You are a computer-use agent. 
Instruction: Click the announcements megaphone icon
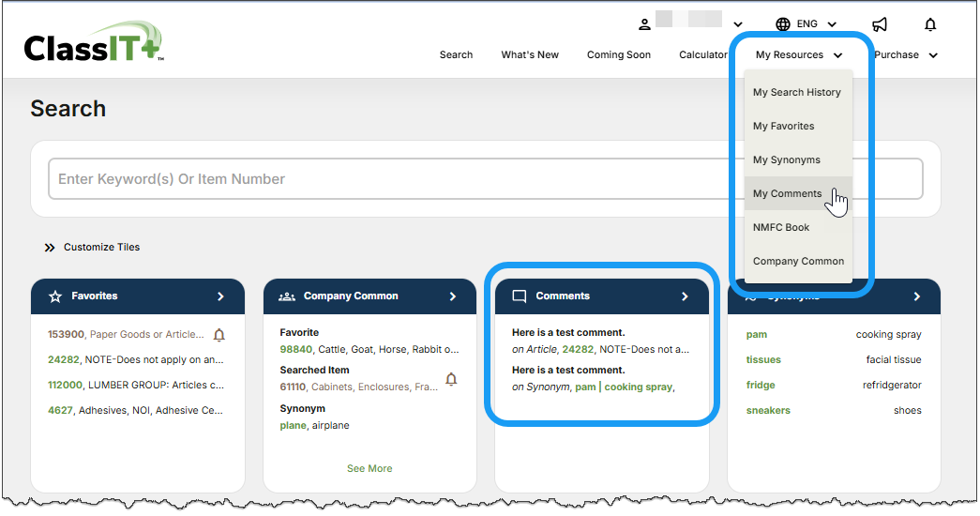pos(879,24)
